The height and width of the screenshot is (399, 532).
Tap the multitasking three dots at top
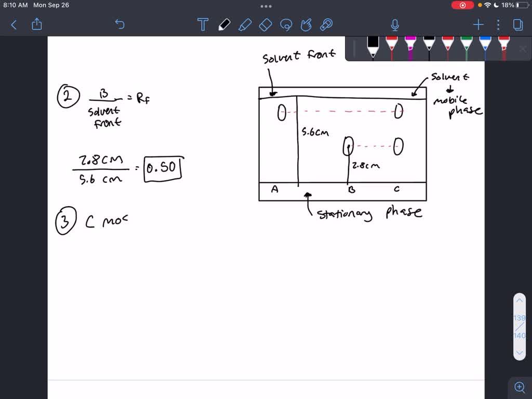(x=265, y=6)
